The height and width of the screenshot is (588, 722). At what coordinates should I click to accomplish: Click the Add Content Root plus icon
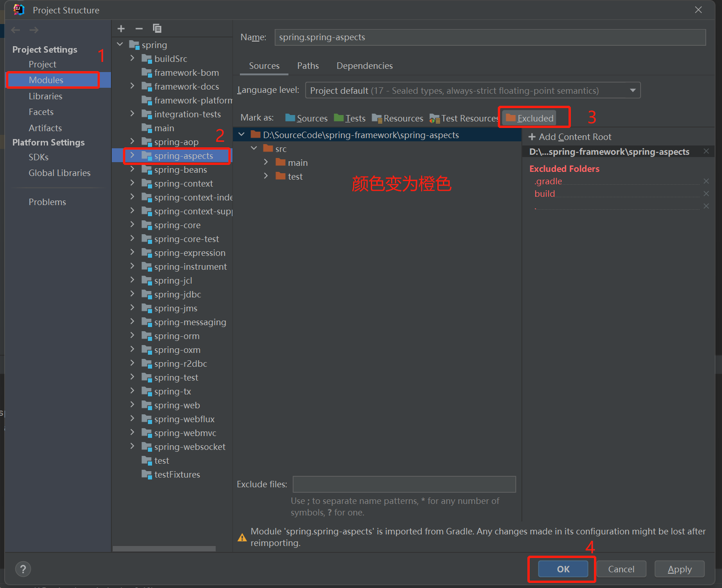[x=532, y=137]
